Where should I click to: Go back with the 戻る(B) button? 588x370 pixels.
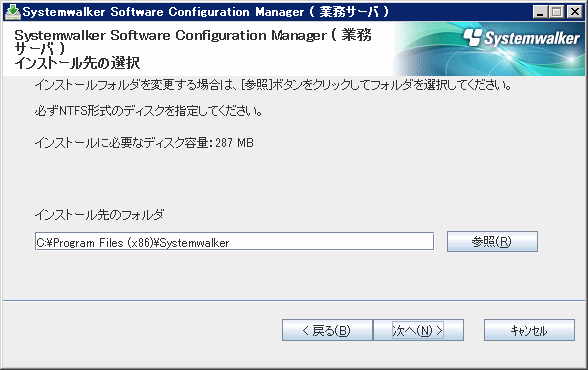(x=327, y=330)
